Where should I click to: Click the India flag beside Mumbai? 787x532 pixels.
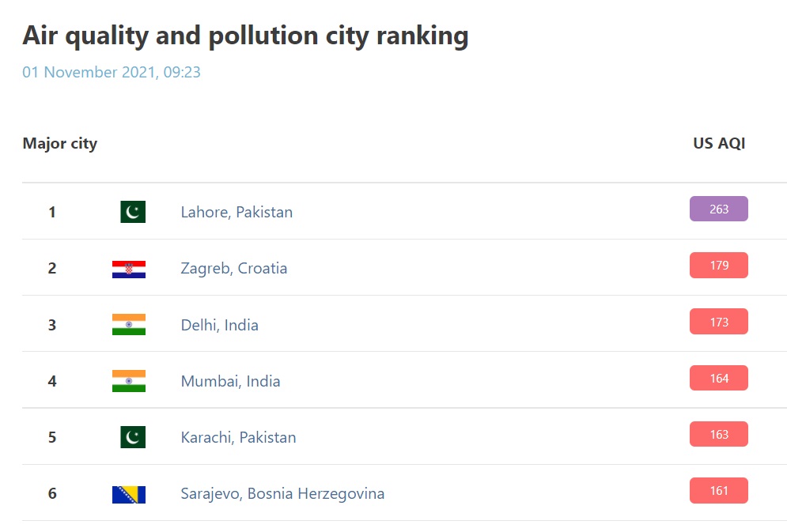(x=129, y=381)
